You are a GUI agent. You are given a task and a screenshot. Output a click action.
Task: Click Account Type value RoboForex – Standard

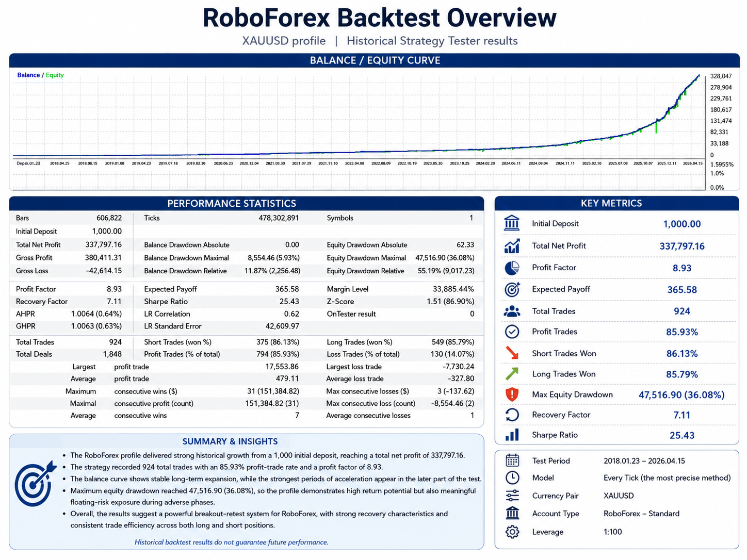click(x=641, y=514)
